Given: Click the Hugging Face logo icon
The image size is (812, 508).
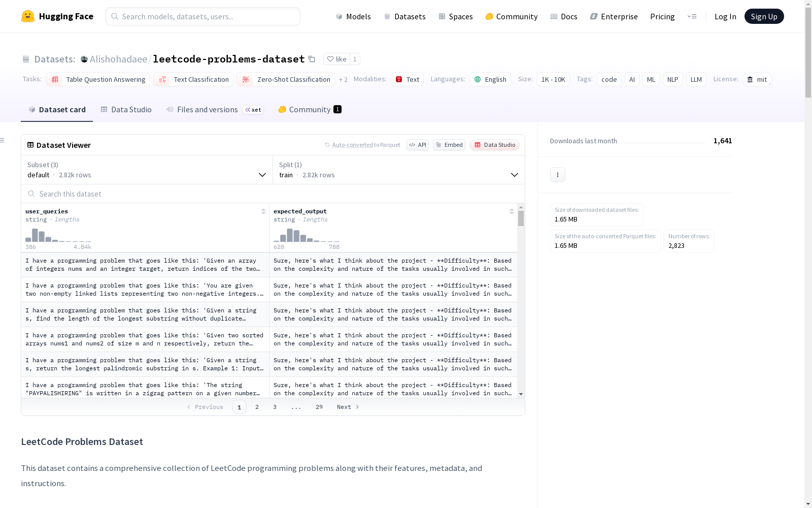Looking at the screenshot, I should click(x=28, y=16).
